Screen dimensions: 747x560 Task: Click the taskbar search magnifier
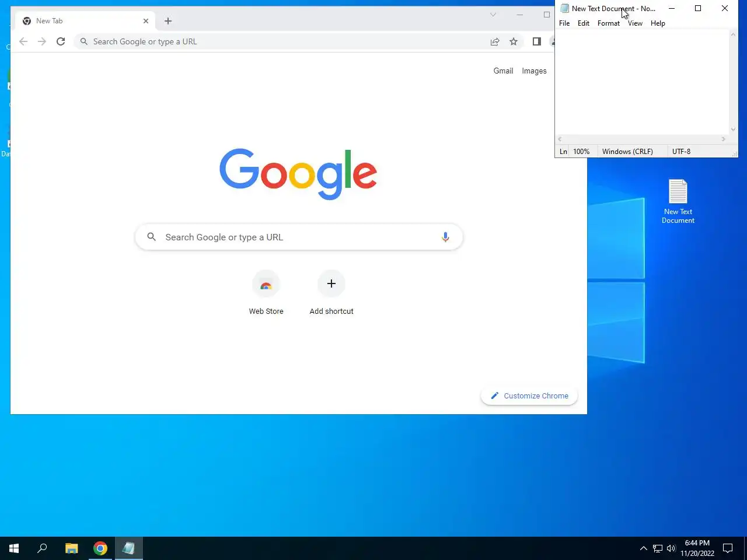click(42, 548)
